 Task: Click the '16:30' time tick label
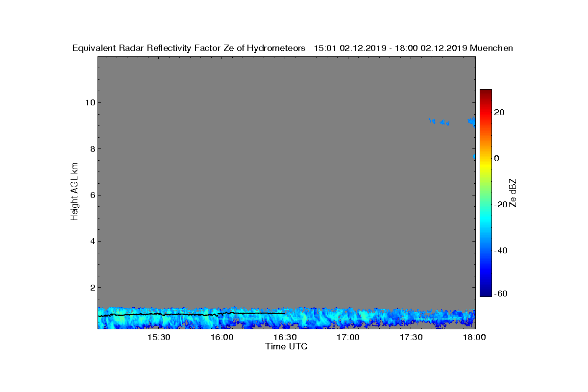point(285,338)
